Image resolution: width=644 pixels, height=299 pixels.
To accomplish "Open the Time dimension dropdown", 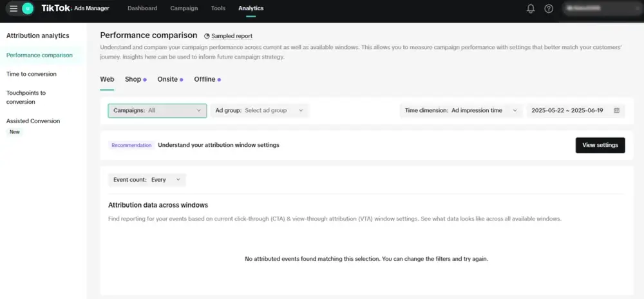I will tap(461, 110).
